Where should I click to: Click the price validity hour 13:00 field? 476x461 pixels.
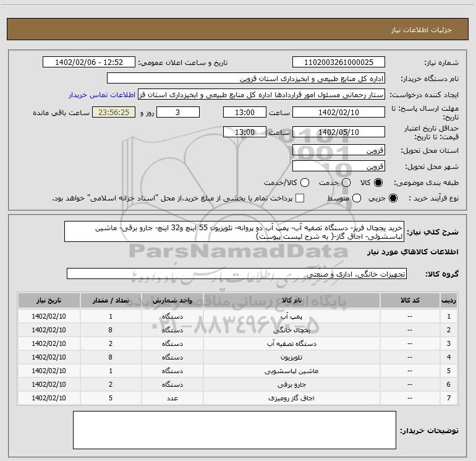tap(245, 132)
